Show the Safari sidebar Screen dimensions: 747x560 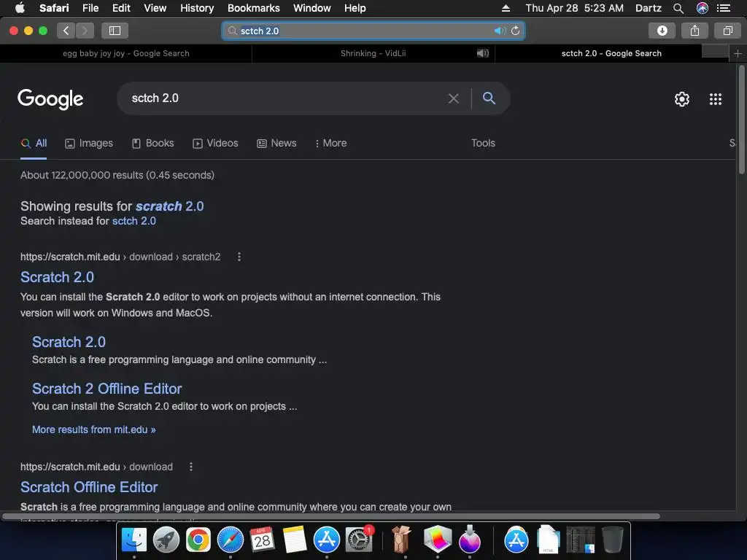click(x=115, y=31)
